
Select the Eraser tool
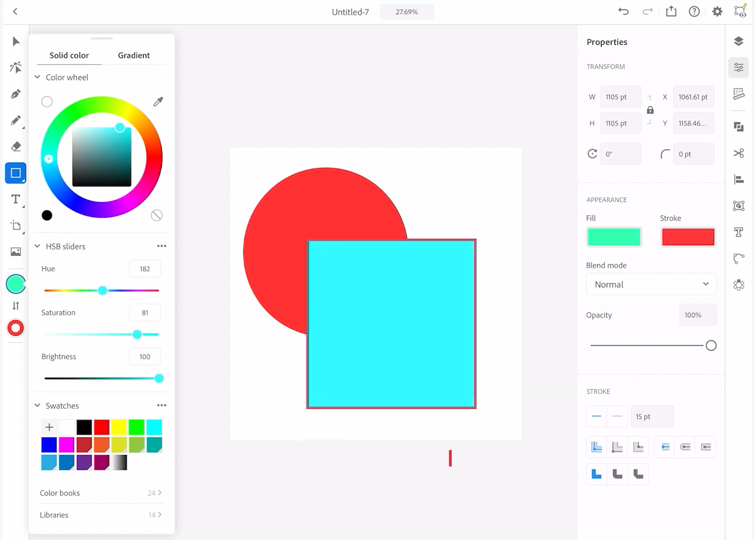(x=16, y=146)
